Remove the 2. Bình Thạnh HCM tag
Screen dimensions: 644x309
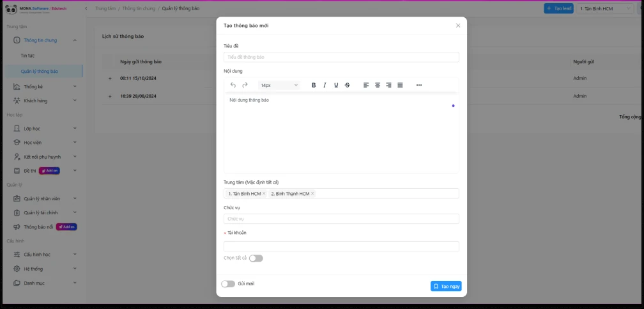312,193
